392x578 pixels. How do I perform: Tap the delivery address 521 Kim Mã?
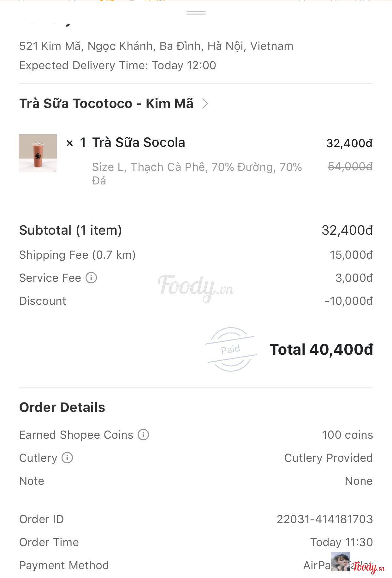(156, 46)
